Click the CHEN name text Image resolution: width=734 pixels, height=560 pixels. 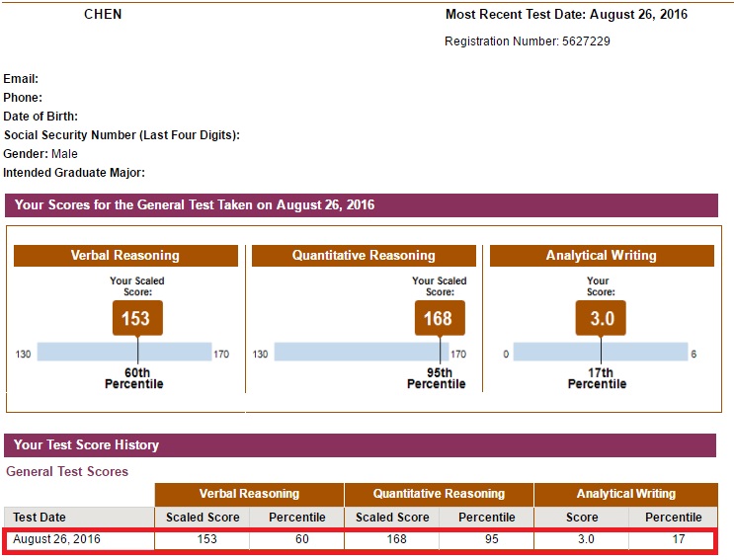pyautogui.click(x=103, y=15)
